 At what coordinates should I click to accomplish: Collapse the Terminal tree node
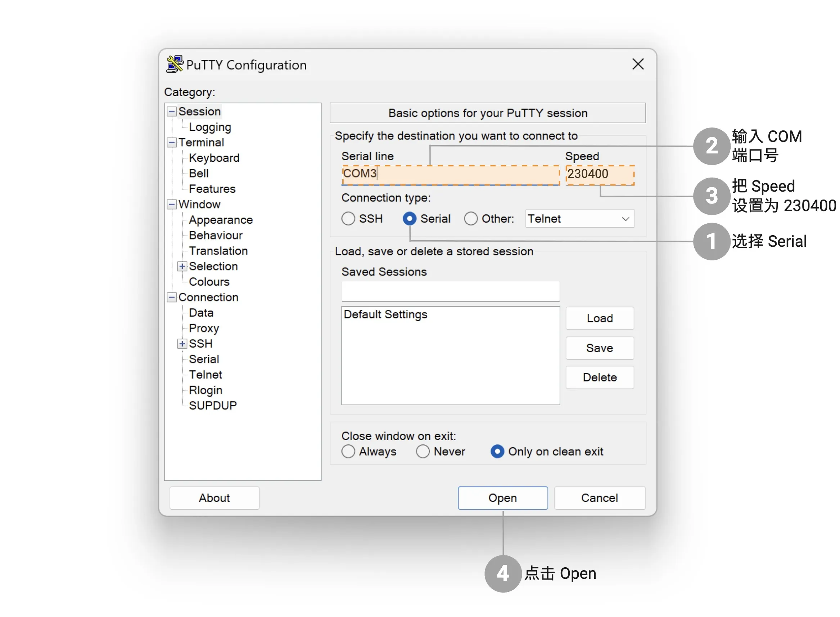click(x=171, y=142)
